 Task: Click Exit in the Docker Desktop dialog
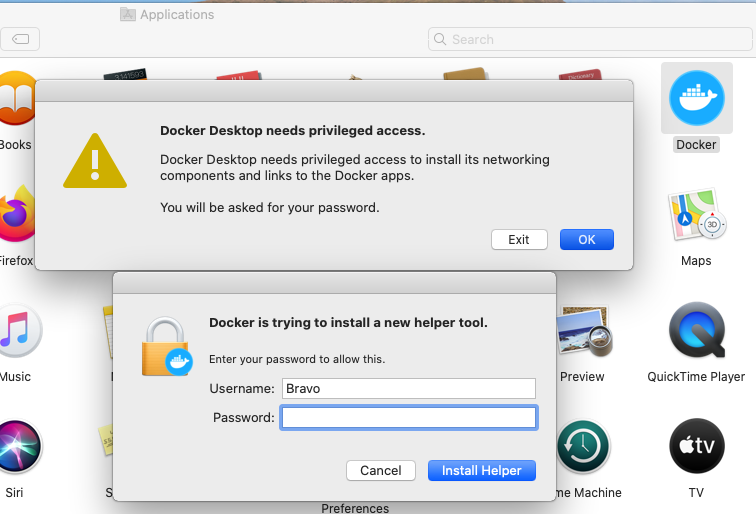pyautogui.click(x=519, y=240)
